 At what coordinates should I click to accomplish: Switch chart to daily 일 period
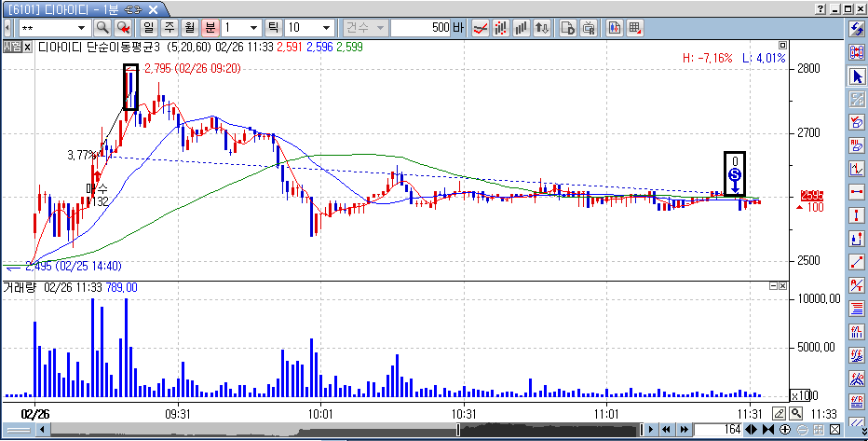click(x=148, y=27)
